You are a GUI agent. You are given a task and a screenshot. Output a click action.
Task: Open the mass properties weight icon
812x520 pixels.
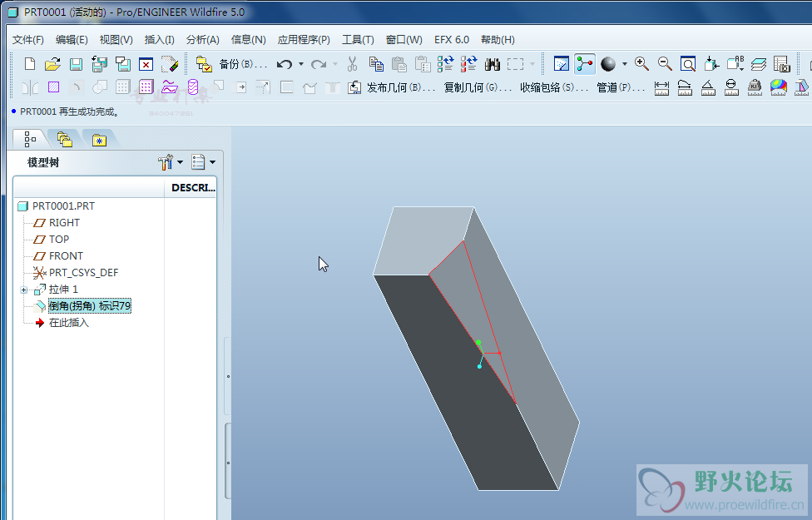click(755, 87)
